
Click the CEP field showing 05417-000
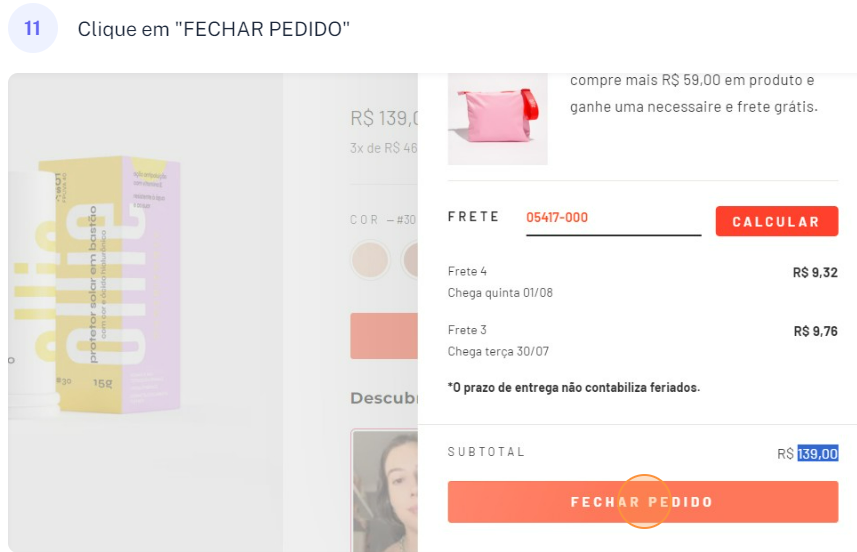613,218
